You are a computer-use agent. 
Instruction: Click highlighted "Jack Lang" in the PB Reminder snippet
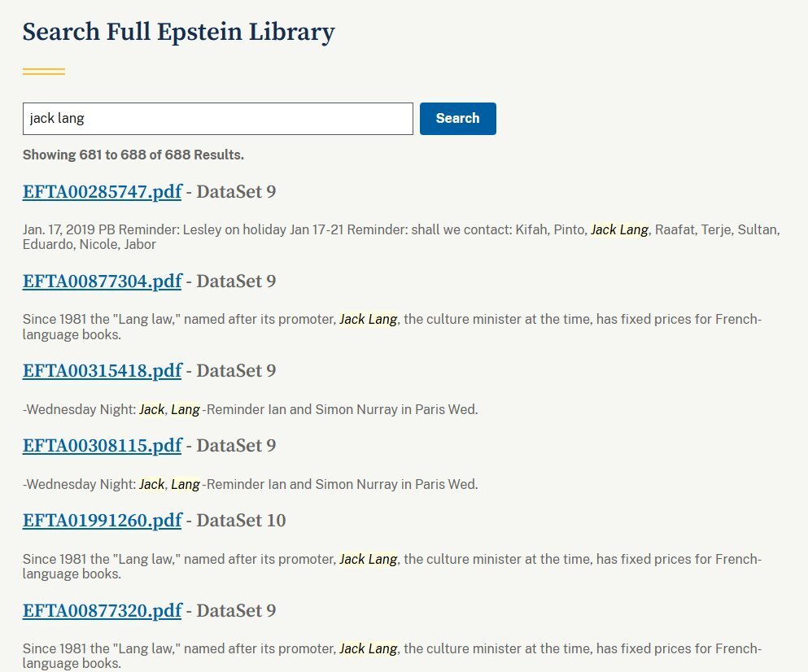click(x=619, y=230)
